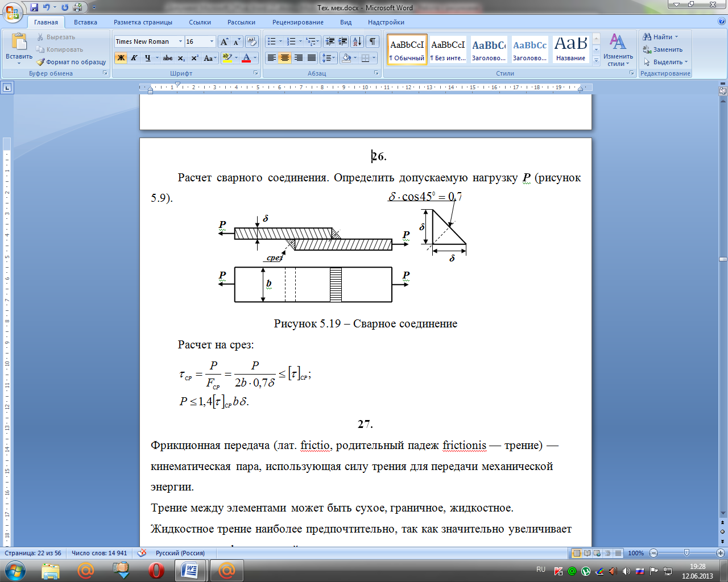Grow font size
The width and height of the screenshot is (728, 582).
tap(224, 41)
